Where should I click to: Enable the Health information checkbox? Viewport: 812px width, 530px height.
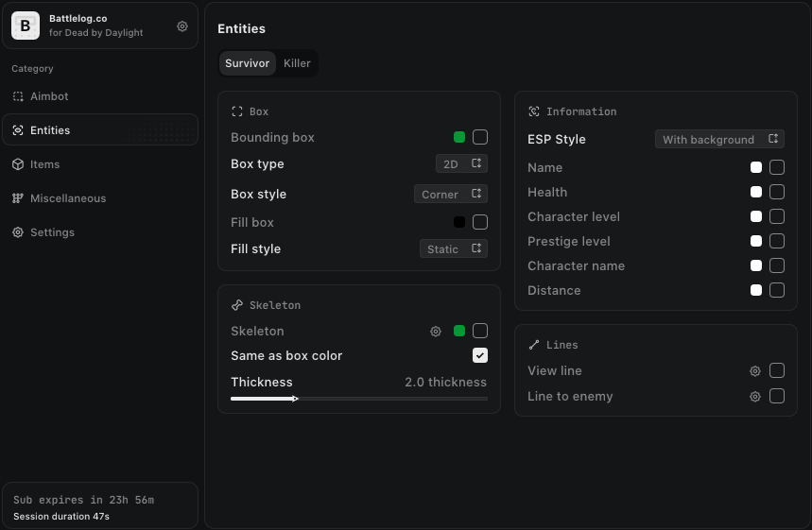[x=777, y=192]
